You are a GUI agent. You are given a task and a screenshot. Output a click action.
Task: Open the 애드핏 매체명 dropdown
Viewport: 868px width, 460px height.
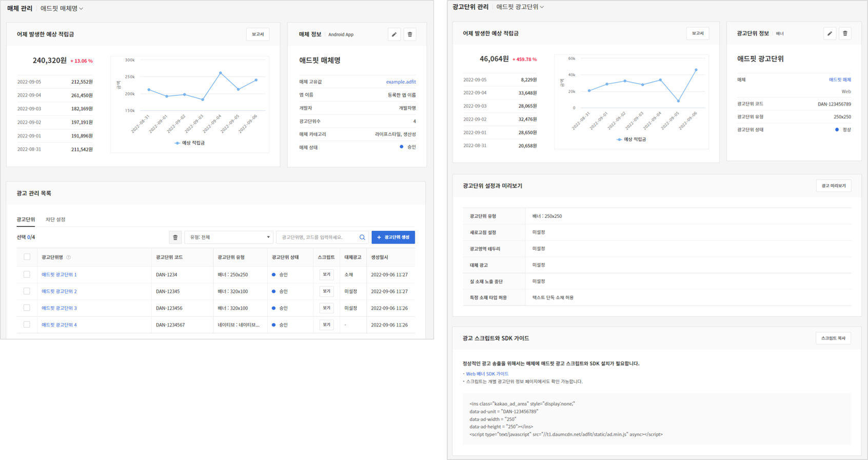62,8
